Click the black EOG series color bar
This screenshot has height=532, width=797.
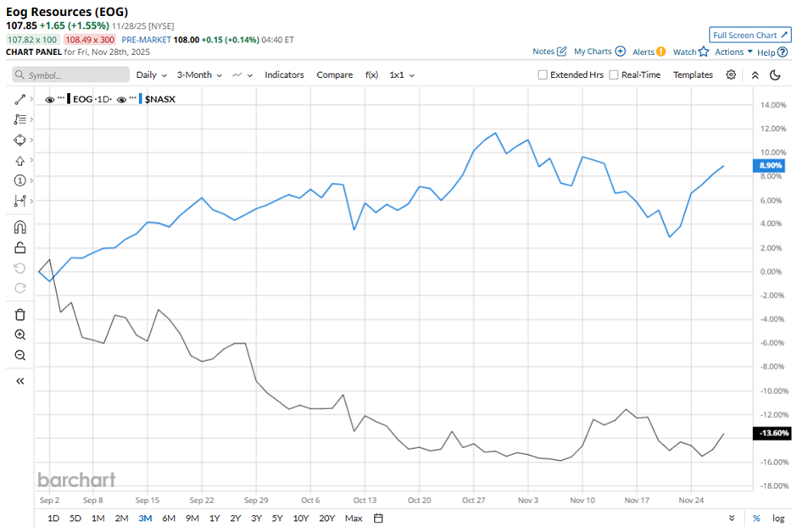pyautogui.click(x=69, y=99)
